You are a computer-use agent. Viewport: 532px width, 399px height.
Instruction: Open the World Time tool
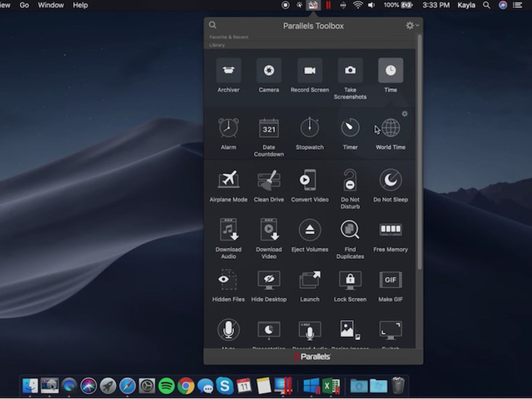391,128
